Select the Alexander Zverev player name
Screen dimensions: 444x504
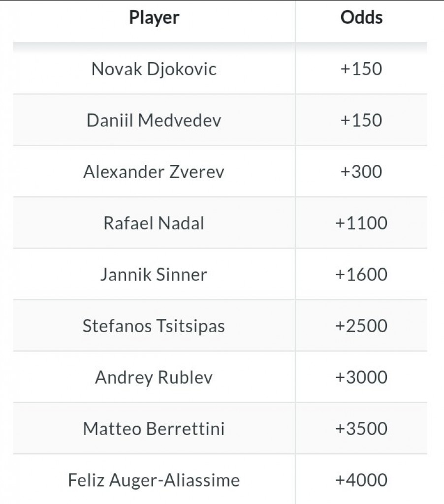click(x=154, y=172)
